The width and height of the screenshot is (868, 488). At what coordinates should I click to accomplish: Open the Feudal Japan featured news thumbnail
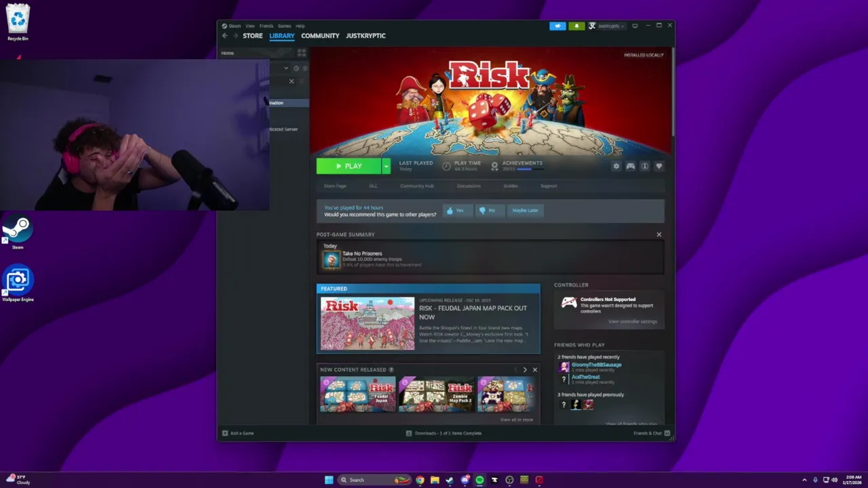[368, 323]
